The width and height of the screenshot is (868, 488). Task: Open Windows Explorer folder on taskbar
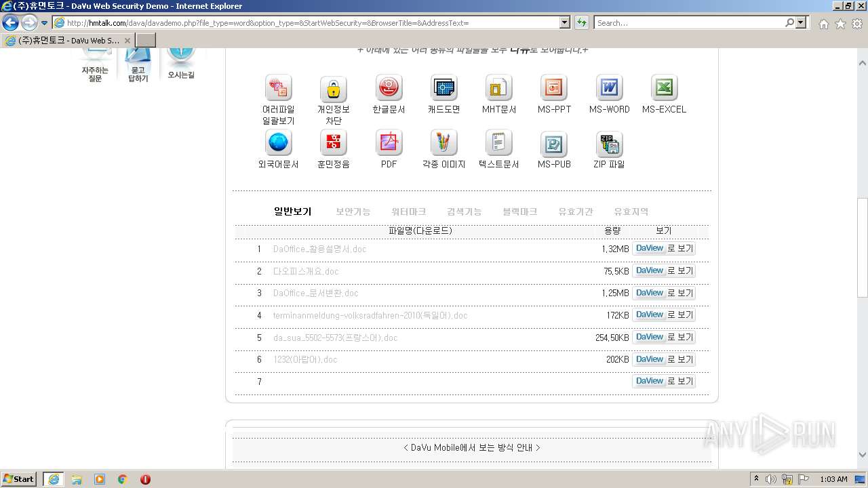coord(77,479)
